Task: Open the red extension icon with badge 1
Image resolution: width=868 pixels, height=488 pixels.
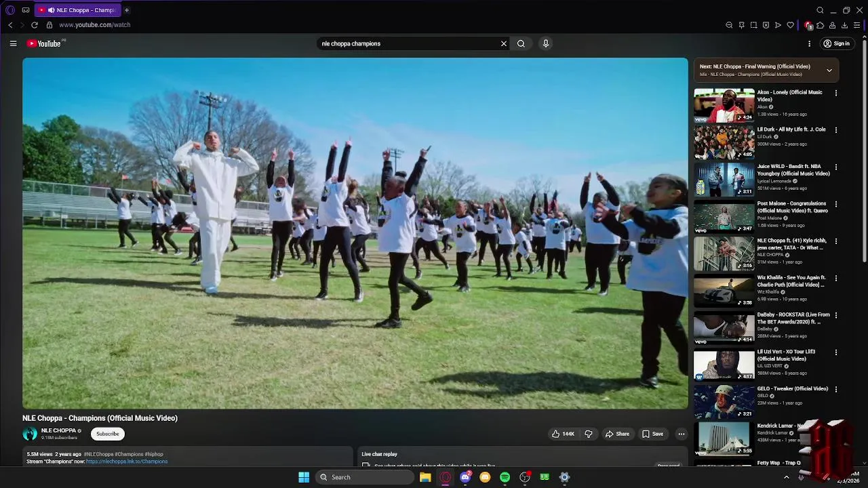Action: click(808, 25)
